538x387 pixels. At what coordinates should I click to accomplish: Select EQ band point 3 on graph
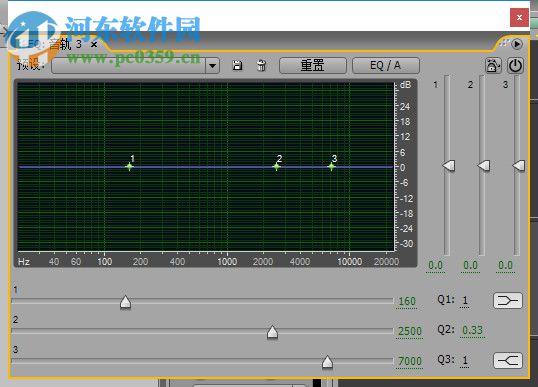tap(331, 167)
